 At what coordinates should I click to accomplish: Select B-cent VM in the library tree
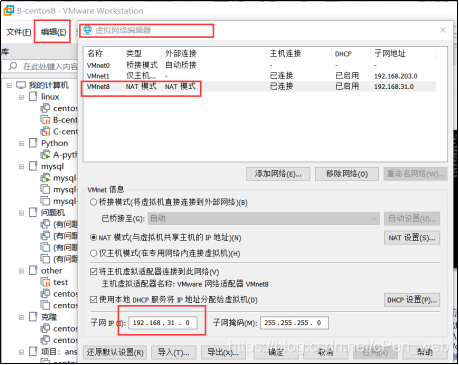tap(65, 120)
